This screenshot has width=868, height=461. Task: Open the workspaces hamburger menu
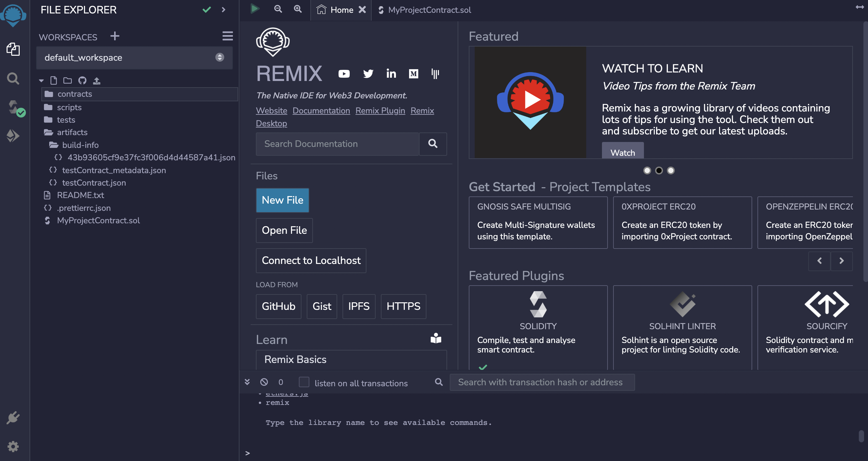228,36
